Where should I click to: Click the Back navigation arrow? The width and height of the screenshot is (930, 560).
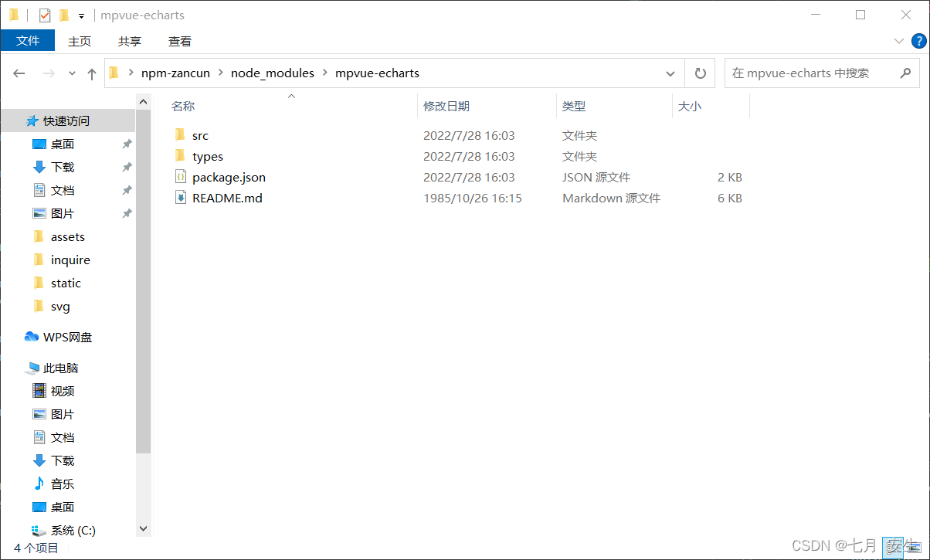click(19, 73)
